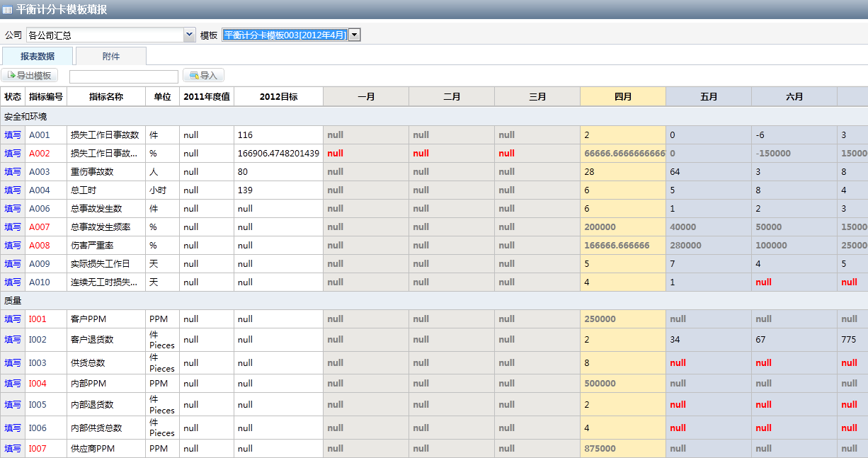Click the 四月 column header
This screenshot has width=868, height=458.
pyautogui.click(x=623, y=97)
